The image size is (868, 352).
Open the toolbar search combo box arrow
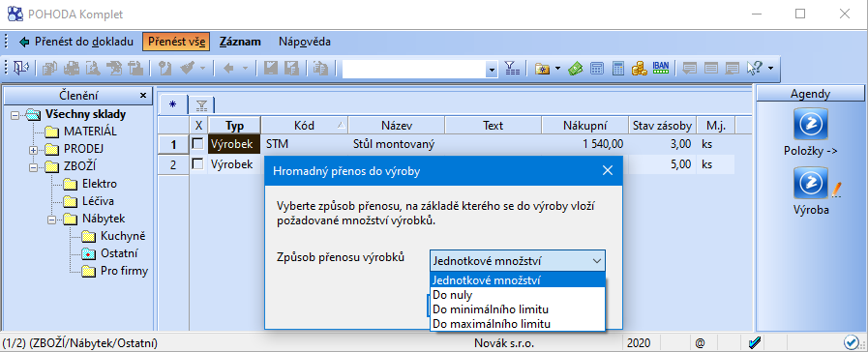pos(492,70)
